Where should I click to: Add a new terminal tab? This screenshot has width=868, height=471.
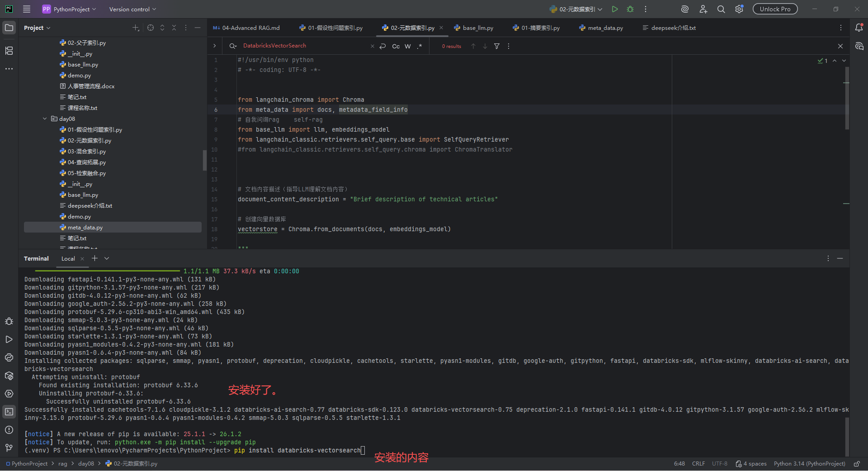[x=94, y=258]
